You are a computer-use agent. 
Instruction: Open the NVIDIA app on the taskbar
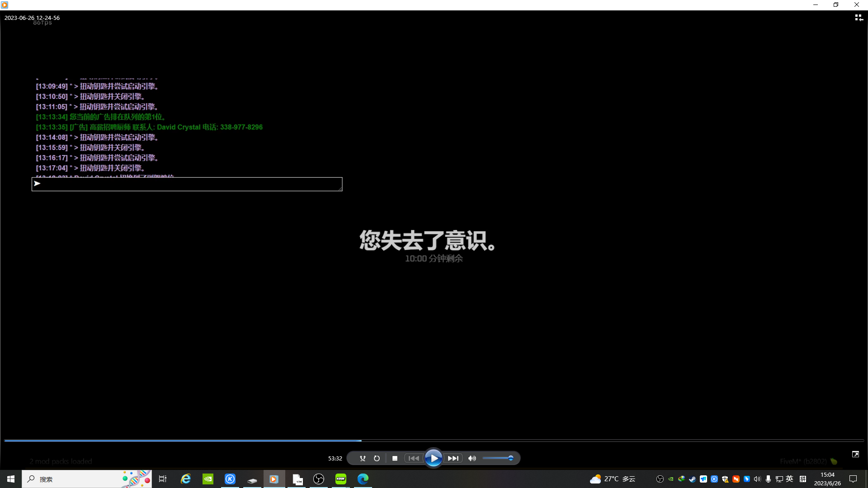pyautogui.click(x=208, y=479)
